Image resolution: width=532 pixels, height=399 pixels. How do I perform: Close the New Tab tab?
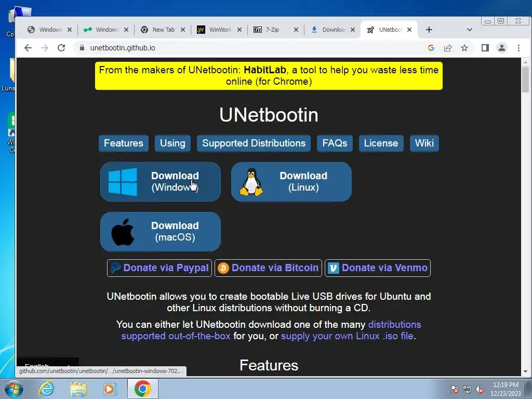click(182, 30)
